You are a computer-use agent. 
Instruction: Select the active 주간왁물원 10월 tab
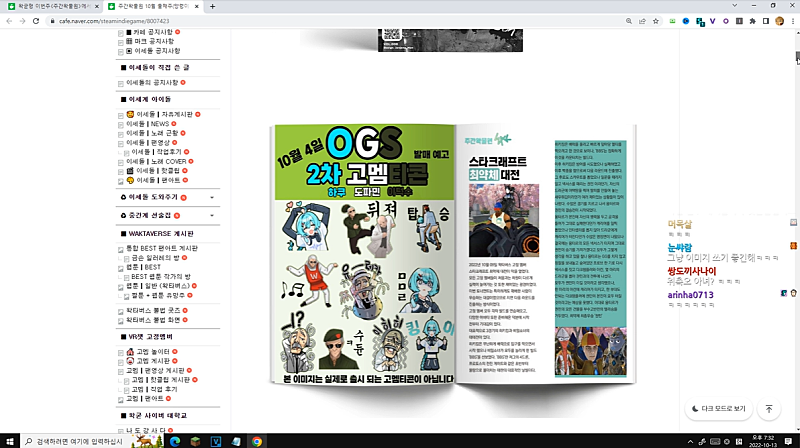153,7
